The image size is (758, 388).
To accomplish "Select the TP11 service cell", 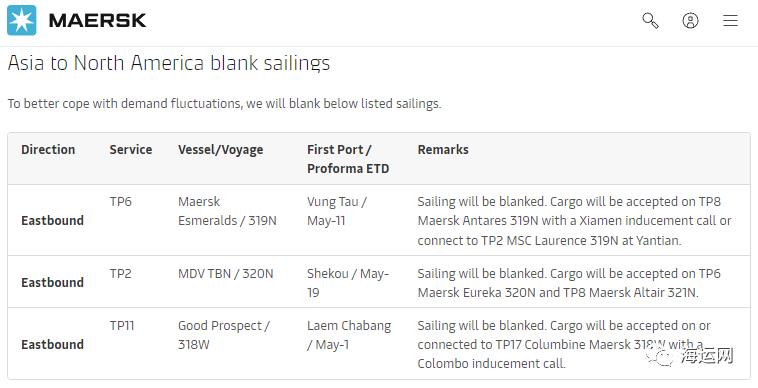I will pos(121,326).
